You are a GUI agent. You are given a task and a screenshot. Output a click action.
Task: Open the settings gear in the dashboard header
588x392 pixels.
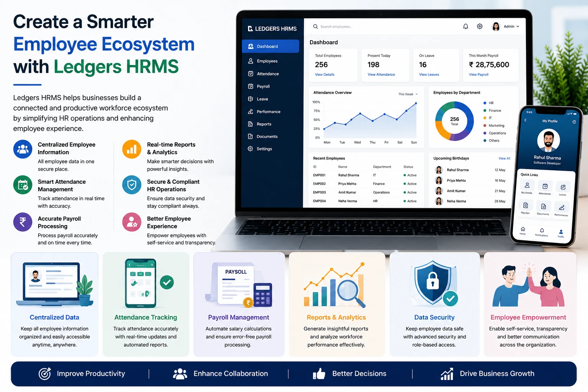click(480, 26)
